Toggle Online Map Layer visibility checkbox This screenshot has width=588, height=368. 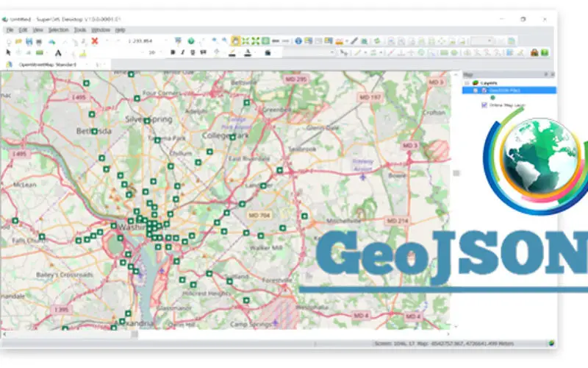(x=484, y=105)
